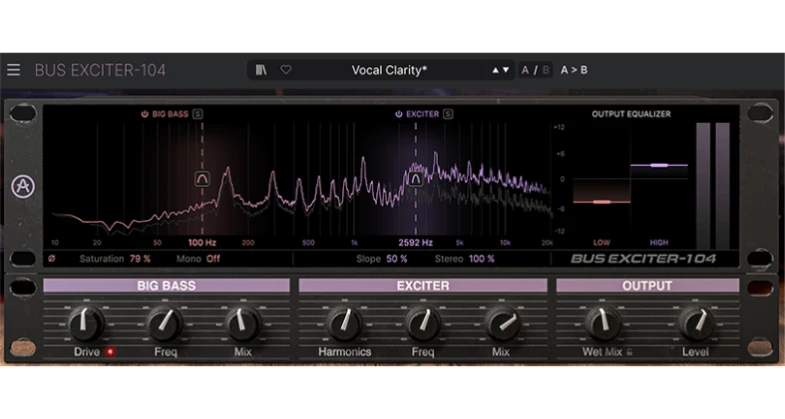Click the 2592 Hz frequency readout

[x=416, y=243]
